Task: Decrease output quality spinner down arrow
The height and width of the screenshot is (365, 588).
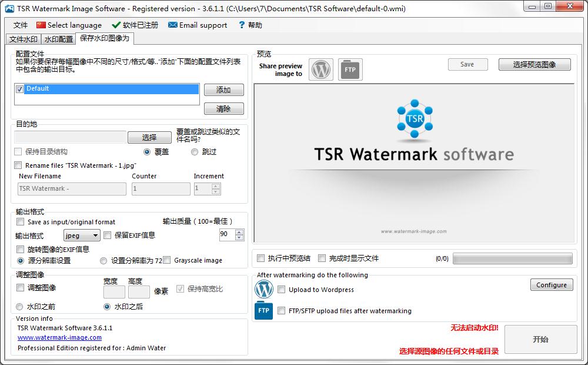Action: coord(239,238)
